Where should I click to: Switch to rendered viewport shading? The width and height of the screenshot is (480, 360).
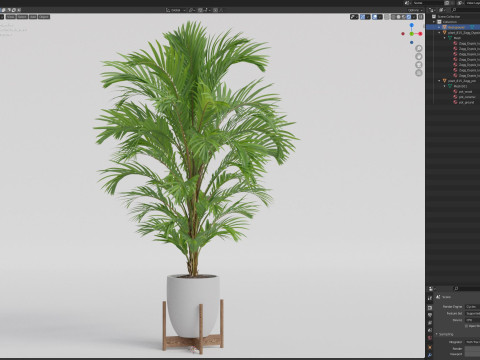(x=408, y=17)
